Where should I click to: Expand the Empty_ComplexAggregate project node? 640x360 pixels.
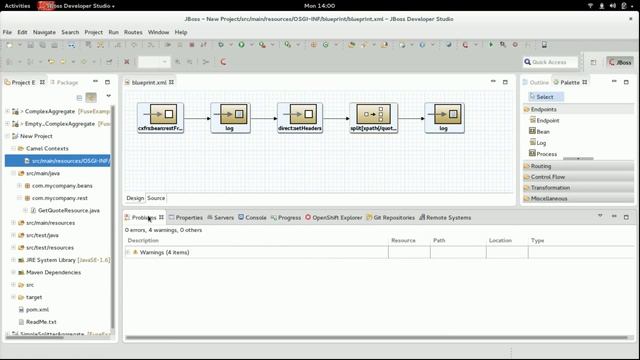pos(7,123)
